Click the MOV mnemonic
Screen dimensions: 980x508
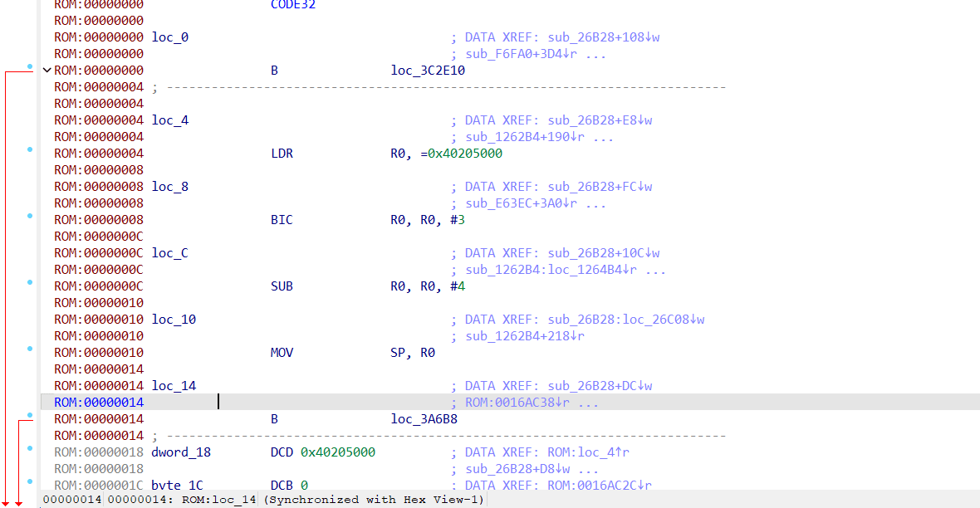282,353
